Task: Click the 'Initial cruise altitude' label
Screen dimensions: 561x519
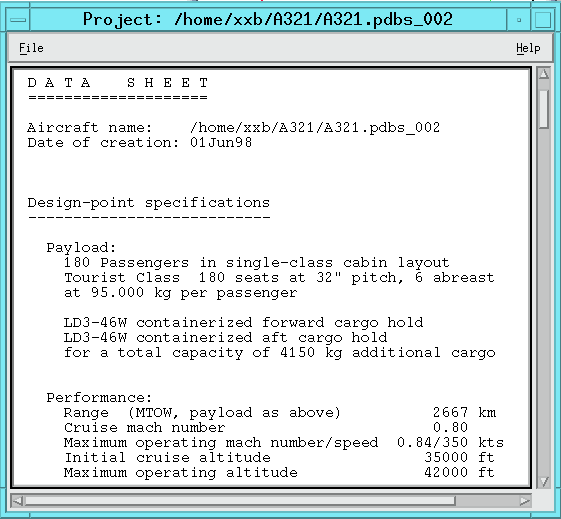Action: (167, 458)
